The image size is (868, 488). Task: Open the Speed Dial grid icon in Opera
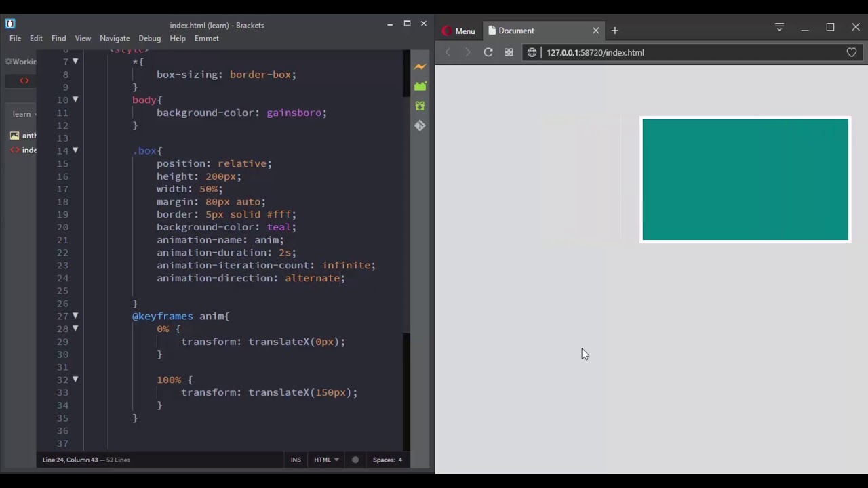coord(509,52)
